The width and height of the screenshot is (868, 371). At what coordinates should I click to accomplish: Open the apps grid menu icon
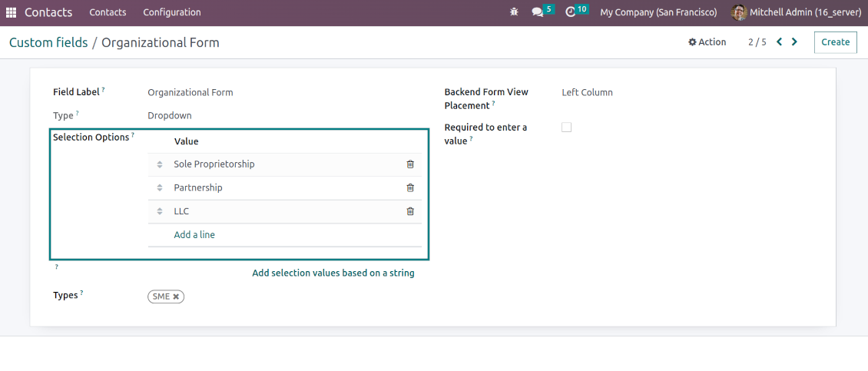point(11,12)
